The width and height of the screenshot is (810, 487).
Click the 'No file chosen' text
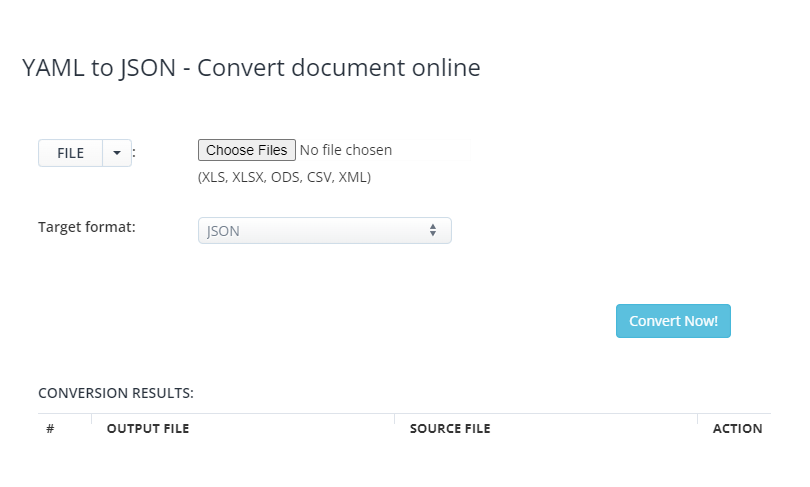(x=346, y=150)
